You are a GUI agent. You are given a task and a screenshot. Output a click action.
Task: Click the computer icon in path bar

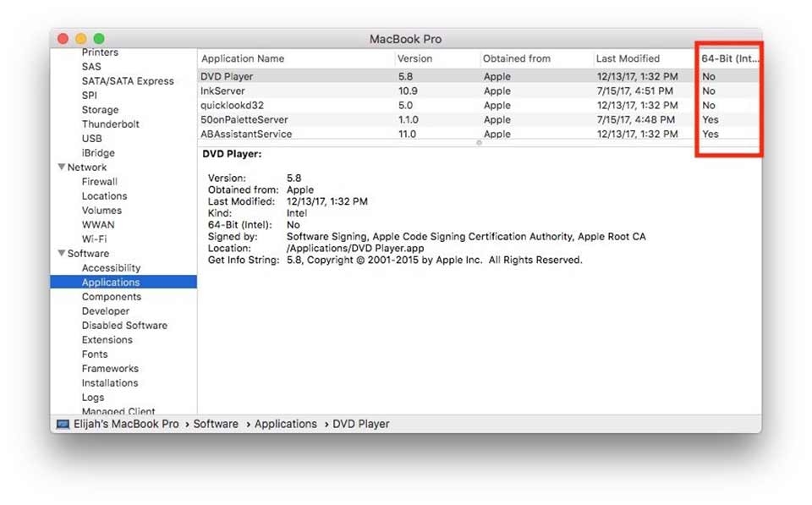tap(63, 424)
